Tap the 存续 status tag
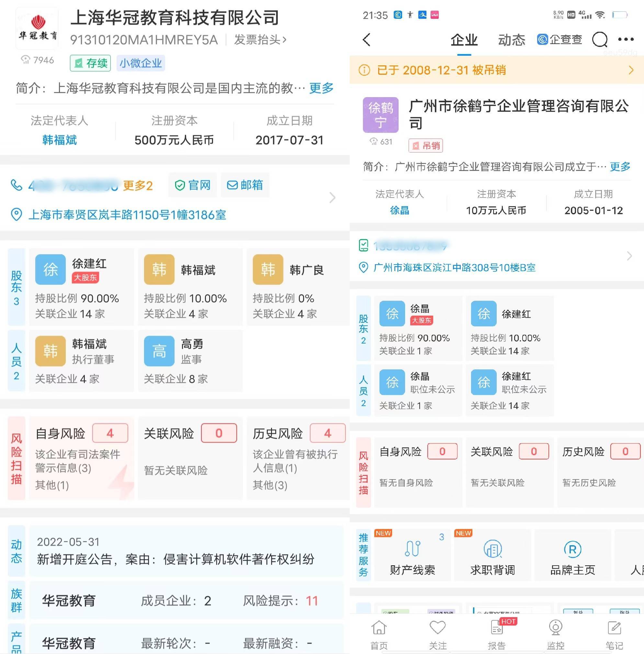Viewport: 644px width, 654px height. coord(90,63)
